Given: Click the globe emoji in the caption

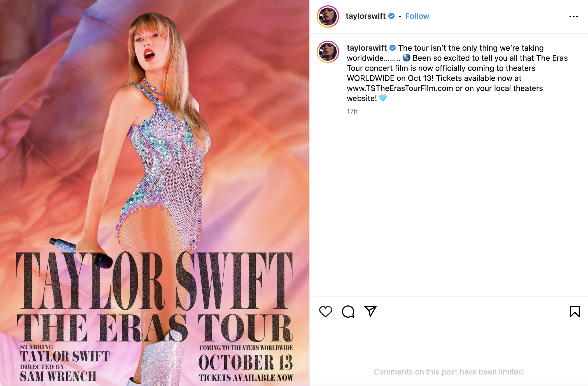Looking at the screenshot, I should coord(406,58).
